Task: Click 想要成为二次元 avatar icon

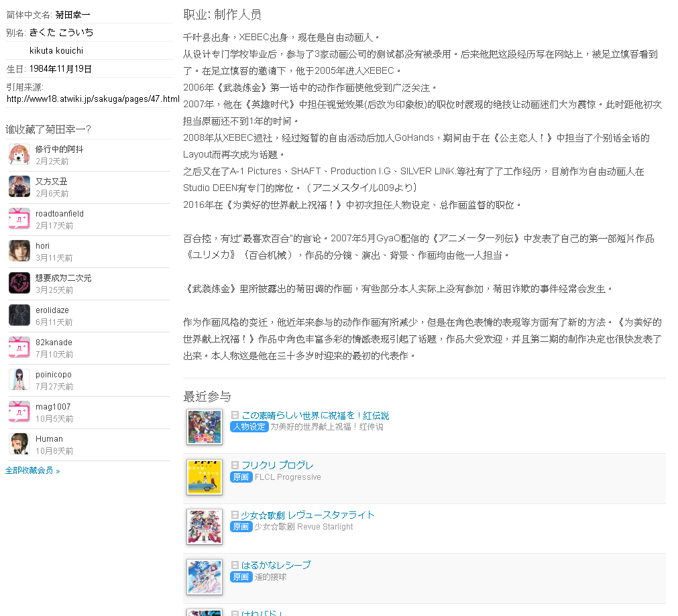Action: pos(19,283)
